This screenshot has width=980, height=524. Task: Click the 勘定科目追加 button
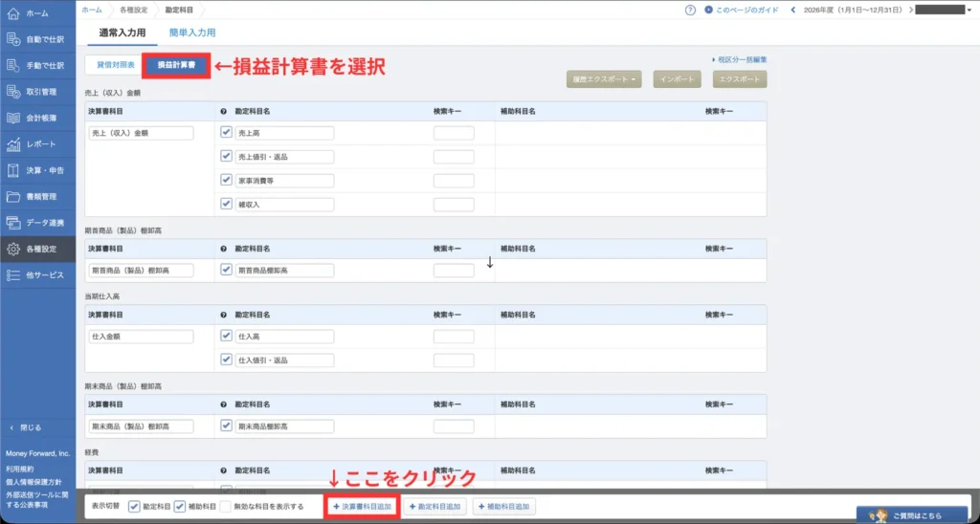[435, 507]
